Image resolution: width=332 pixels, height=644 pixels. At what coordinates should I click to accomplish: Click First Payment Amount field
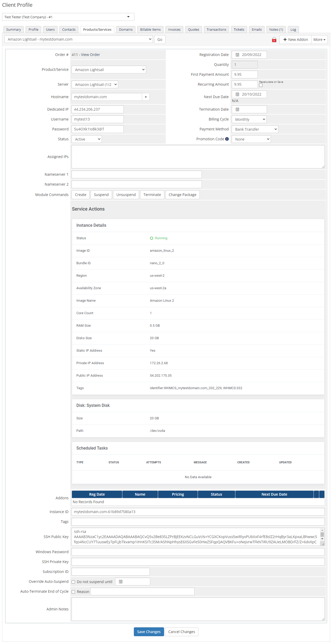245,74
